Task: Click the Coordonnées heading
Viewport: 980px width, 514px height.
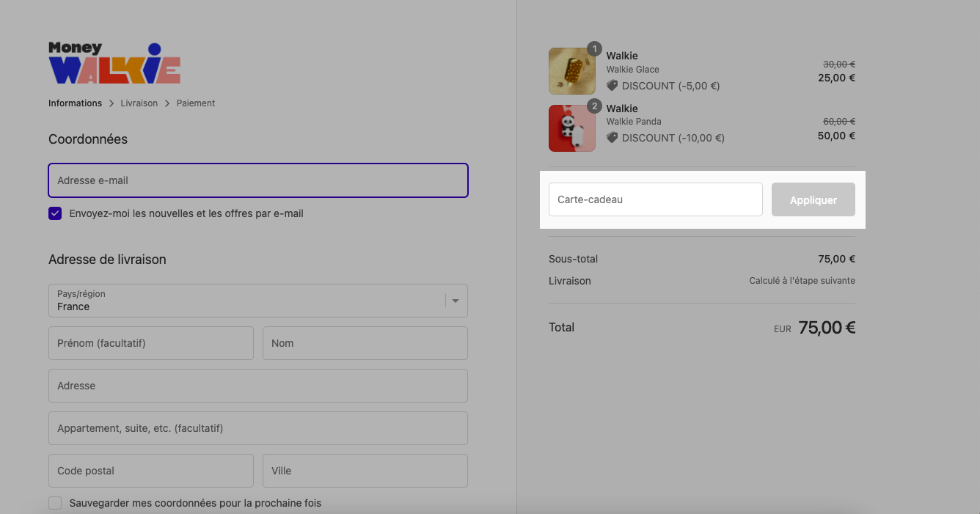Action: pos(88,139)
